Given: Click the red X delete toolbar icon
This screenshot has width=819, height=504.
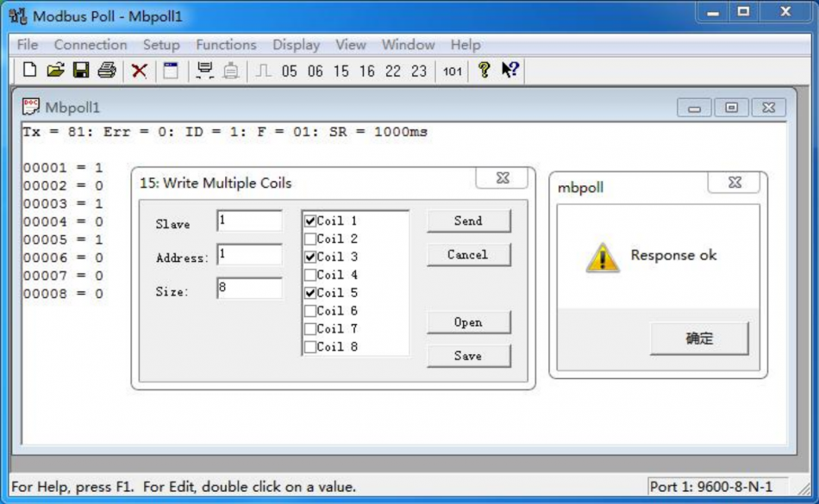Looking at the screenshot, I should [139, 71].
